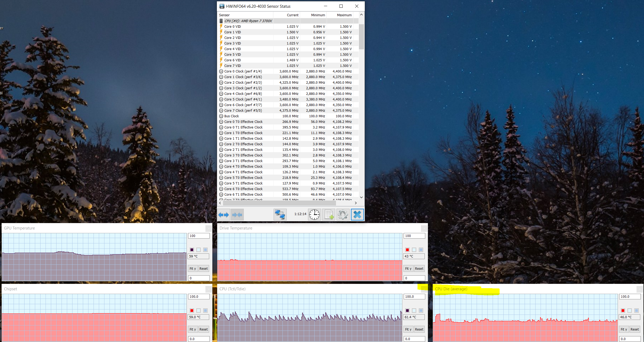Click the expand columns double-arrow icon
This screenshot has width=644, height=342.
tap(224, 215)
